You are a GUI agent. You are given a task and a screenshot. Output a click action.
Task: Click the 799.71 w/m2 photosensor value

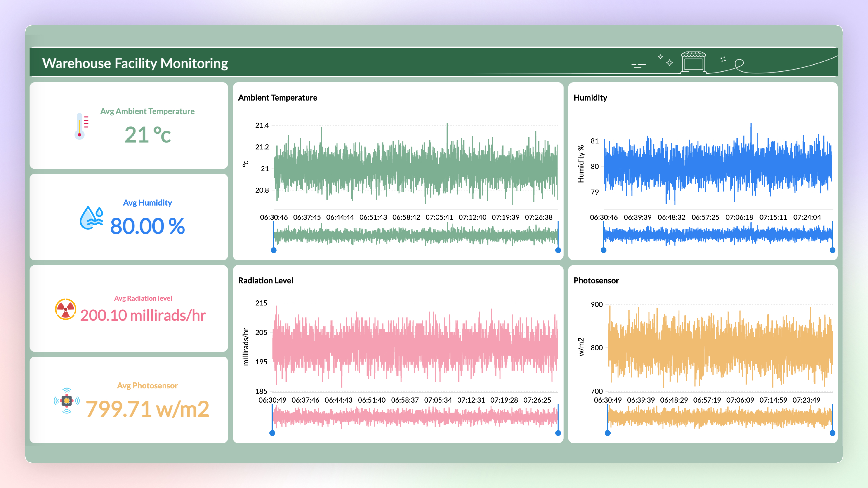tap(147, 409)
